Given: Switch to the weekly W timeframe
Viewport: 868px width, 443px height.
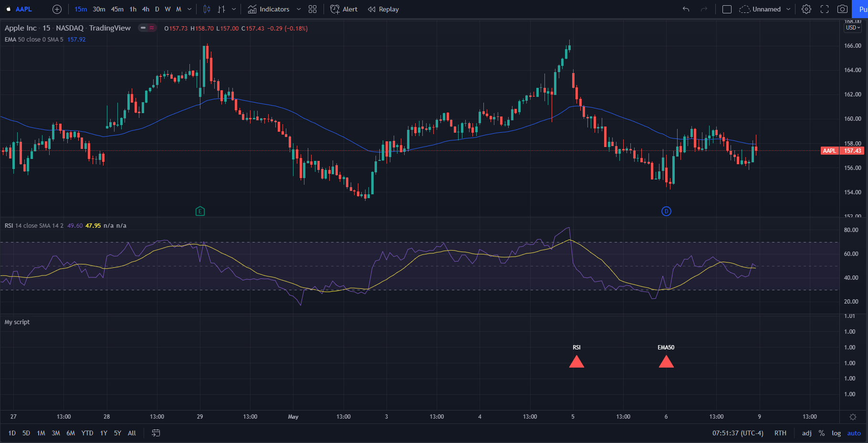Looking at the screenshot, I should 168,9.
